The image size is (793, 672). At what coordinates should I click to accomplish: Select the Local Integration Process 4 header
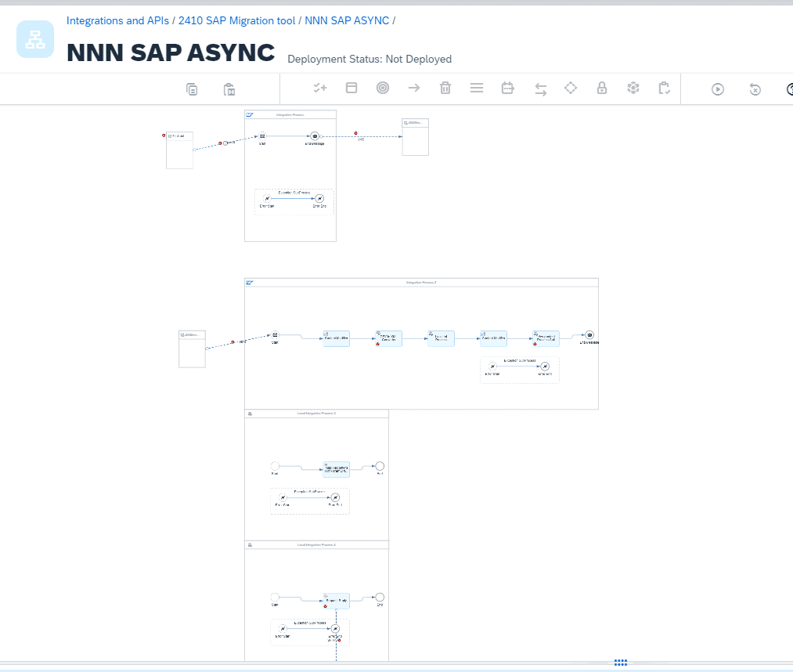[x=316, y=545]
